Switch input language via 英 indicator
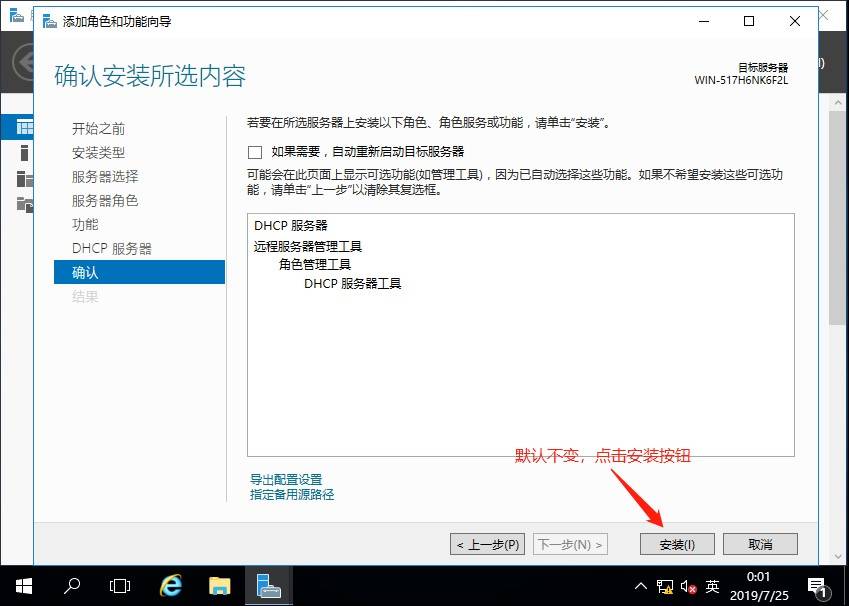Image resolution: width=849 pixels, height=606 pixels. point(712,585)
